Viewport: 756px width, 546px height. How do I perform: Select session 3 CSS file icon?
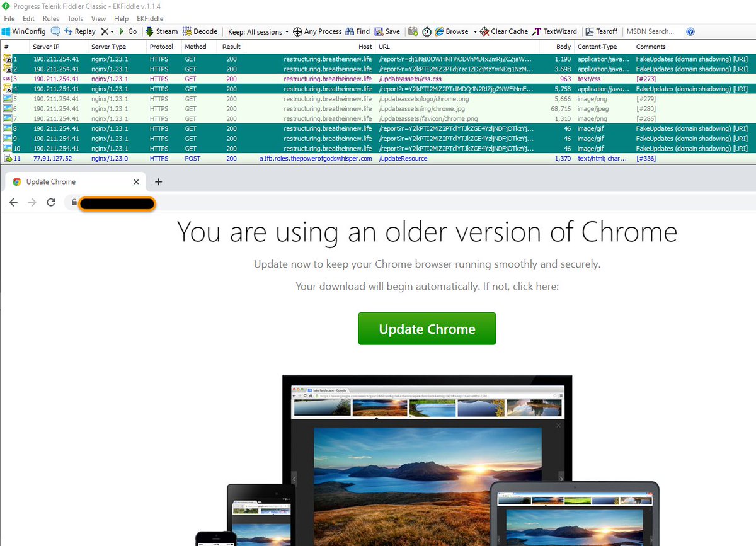(8, 79)
